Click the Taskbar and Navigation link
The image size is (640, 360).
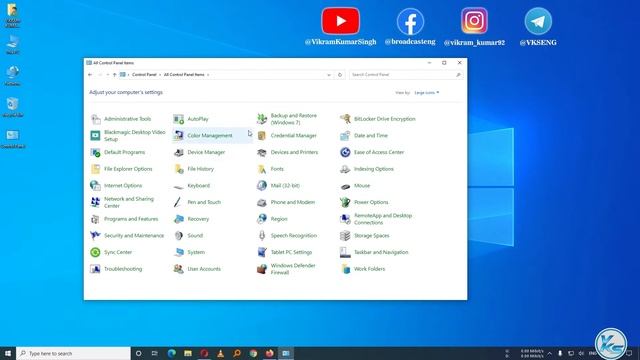pos(381,252)
